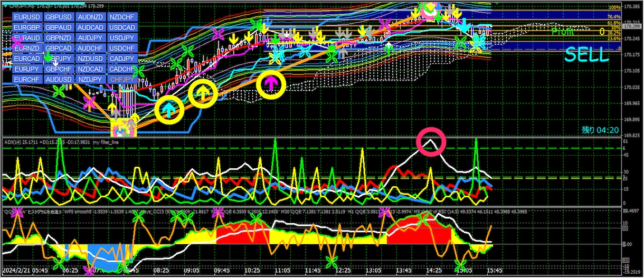Switch chart to the USDJPY button

click(122, 38)
